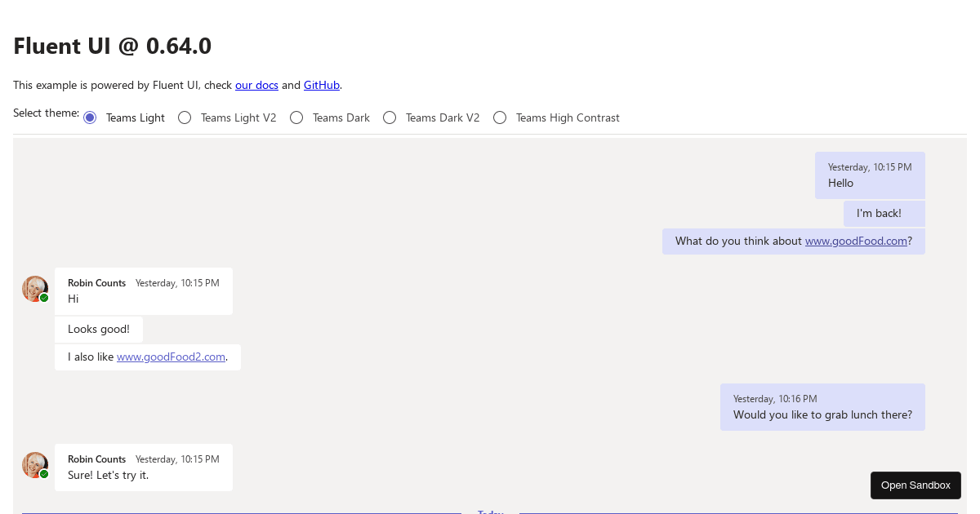
Task: Select the Teams Light theme
Action: [x=89, y=117]
